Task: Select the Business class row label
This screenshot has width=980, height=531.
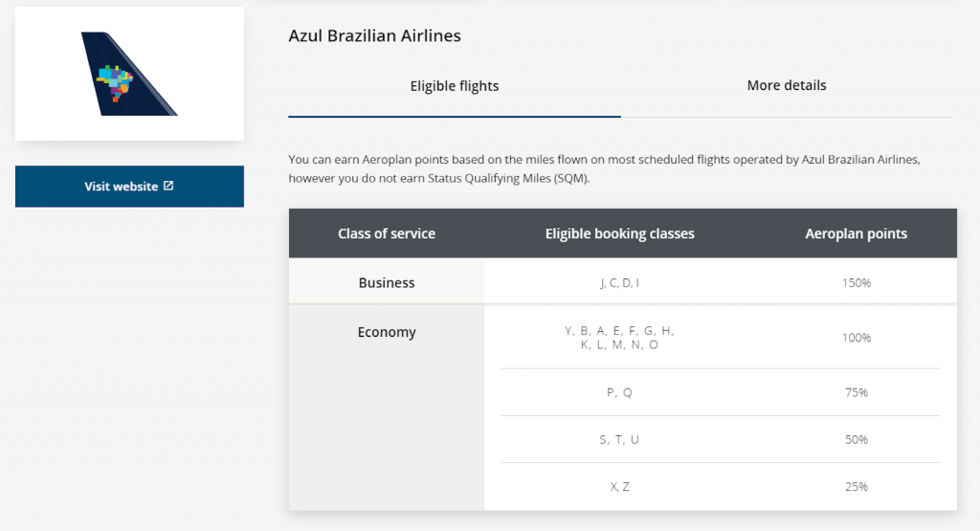Action: click(x=387, y=282)
